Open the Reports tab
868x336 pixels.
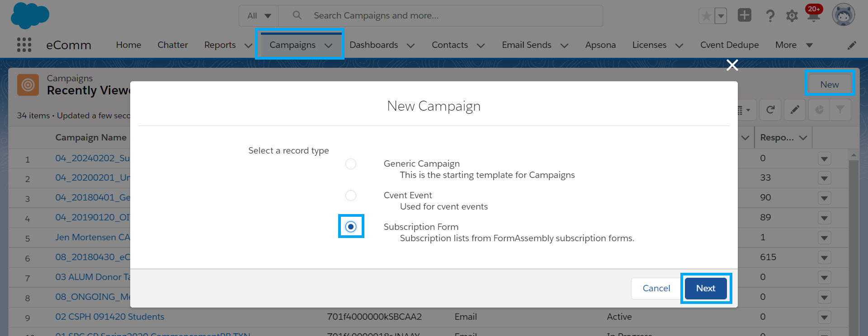coord(220,45)
